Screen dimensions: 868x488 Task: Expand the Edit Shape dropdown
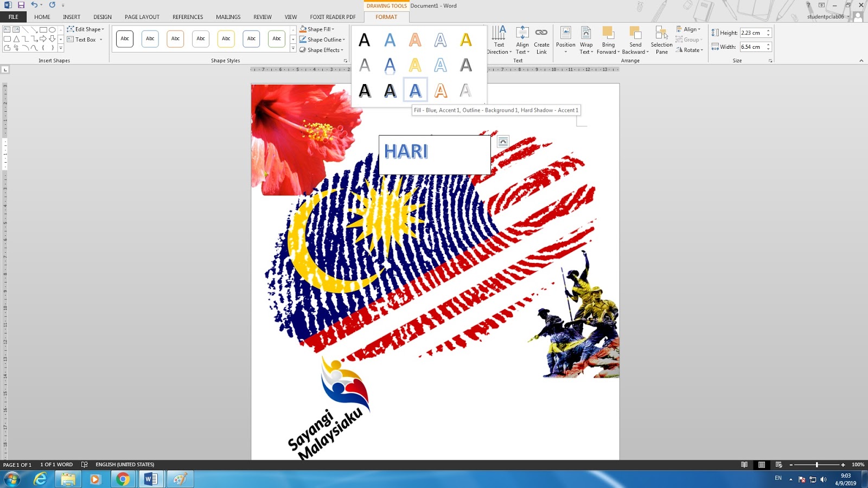86,29
